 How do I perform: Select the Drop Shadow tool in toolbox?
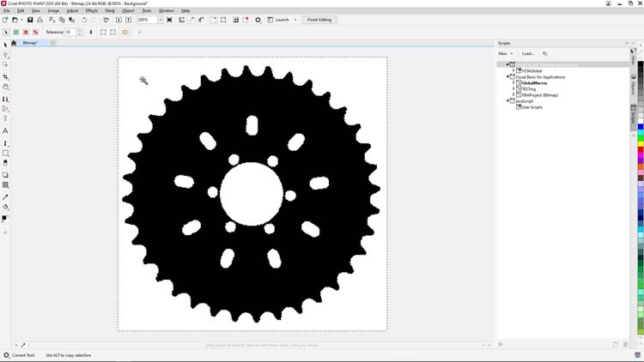[5, 175]
